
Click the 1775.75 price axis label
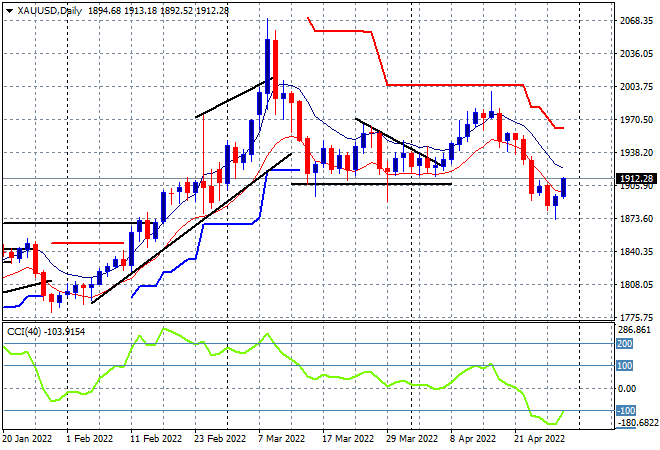[x=636, y=317]
